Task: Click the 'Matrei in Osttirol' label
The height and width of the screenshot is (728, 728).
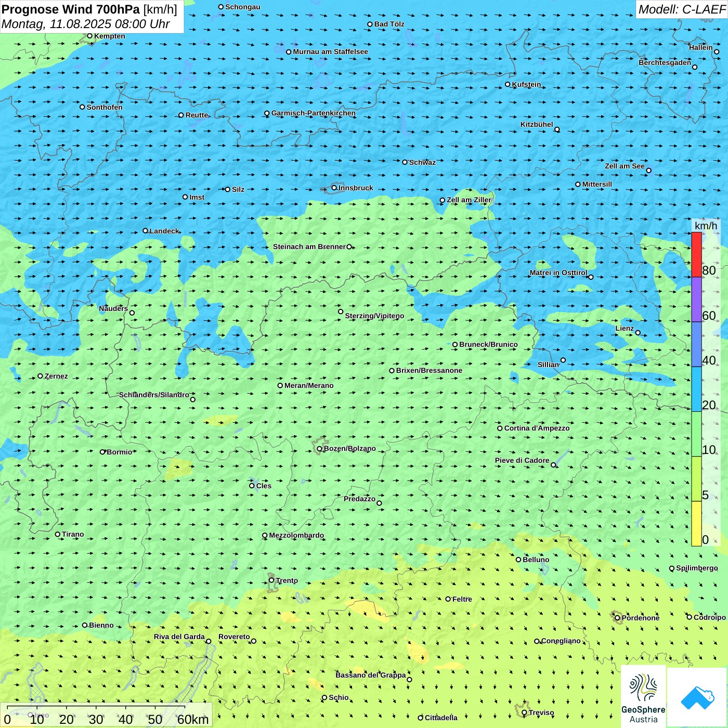Action: click(x=558, y=272)
